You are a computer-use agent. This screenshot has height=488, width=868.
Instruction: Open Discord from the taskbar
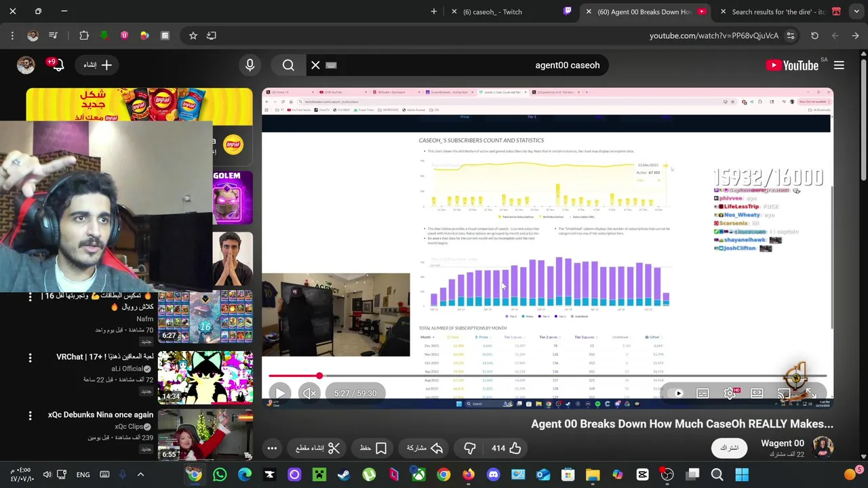click(x=493, y=474)
